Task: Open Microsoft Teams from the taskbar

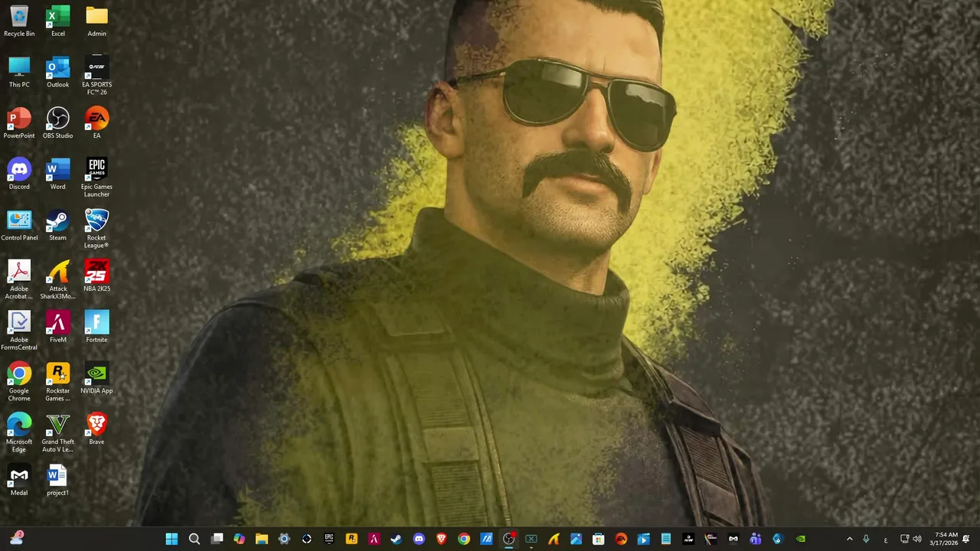Action: pyautogui.click(x=756, y=539)
